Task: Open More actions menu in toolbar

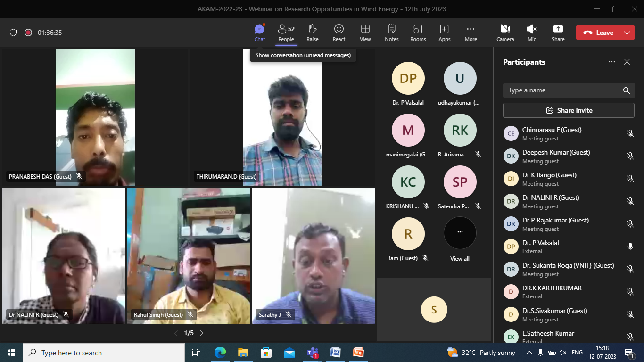Action: pyautogui.click(x=471, y=33)
